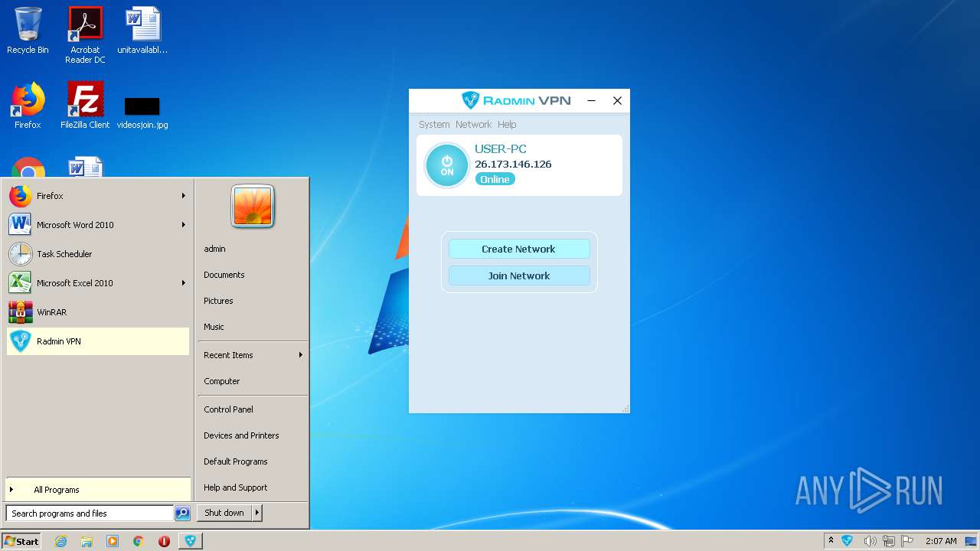980x551 pixels.
Task: Click the WinRAR books icon
Action: tap(21, 312)
